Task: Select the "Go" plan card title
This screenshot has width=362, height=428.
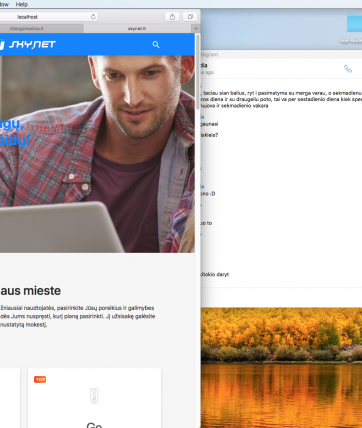Action: point(94,425)
